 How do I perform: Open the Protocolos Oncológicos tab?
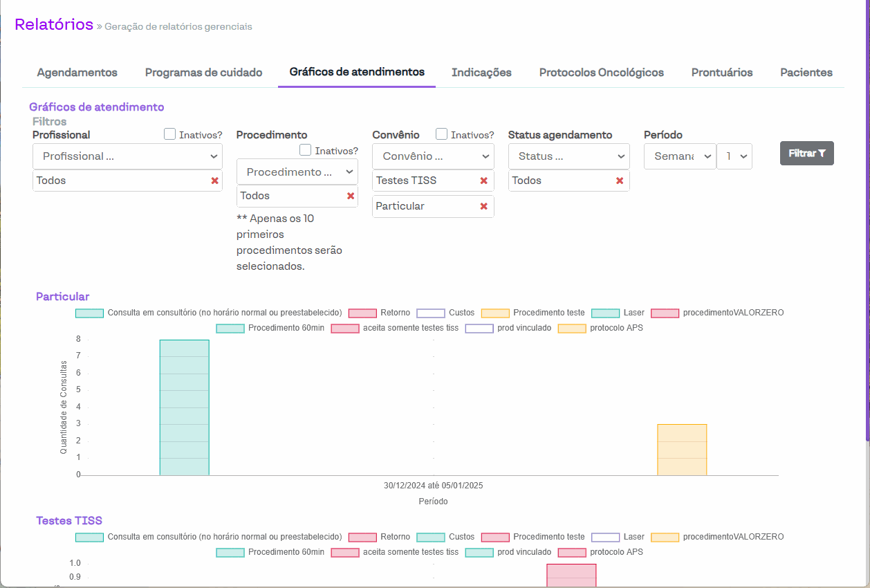[601, 73]
